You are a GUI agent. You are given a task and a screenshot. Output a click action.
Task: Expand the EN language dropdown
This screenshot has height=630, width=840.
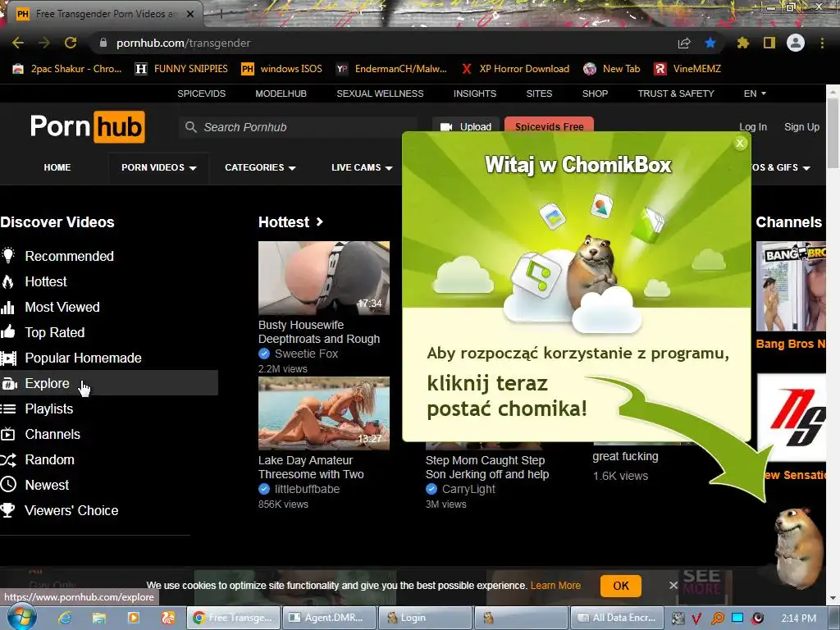click(x=755, y=94)
